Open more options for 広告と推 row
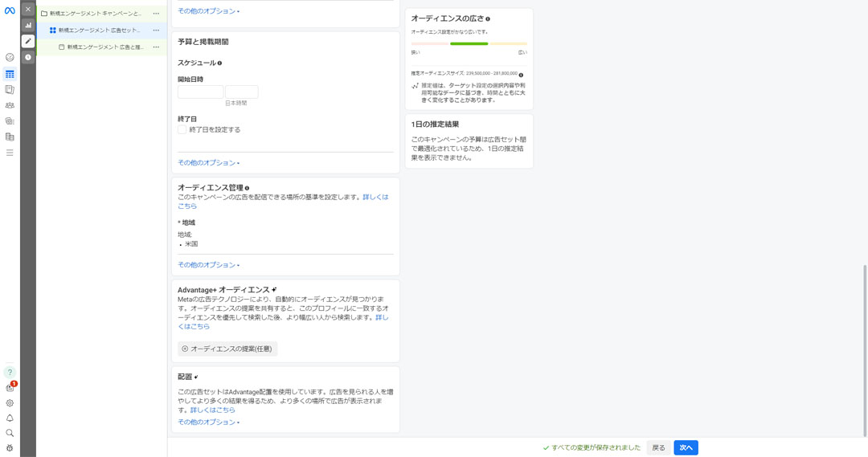868x457 pixels. pyautogui.click(x=156, y=47)
